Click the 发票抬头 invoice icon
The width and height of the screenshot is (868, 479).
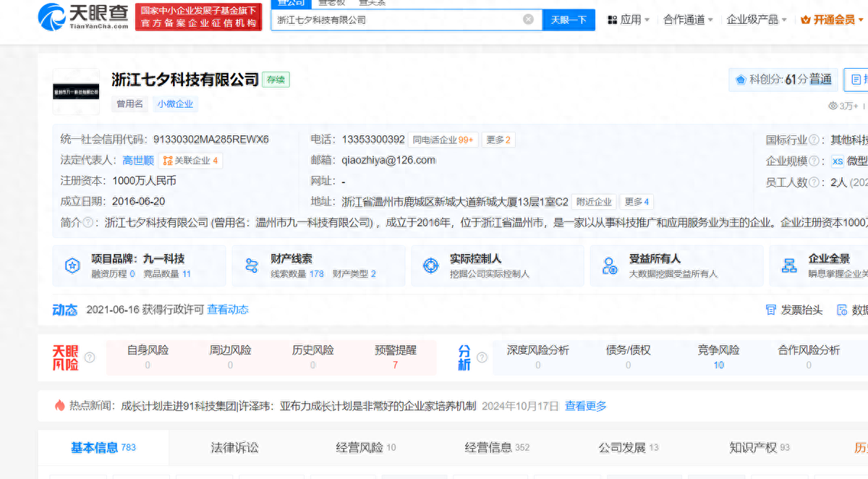[x=771, y=310]
